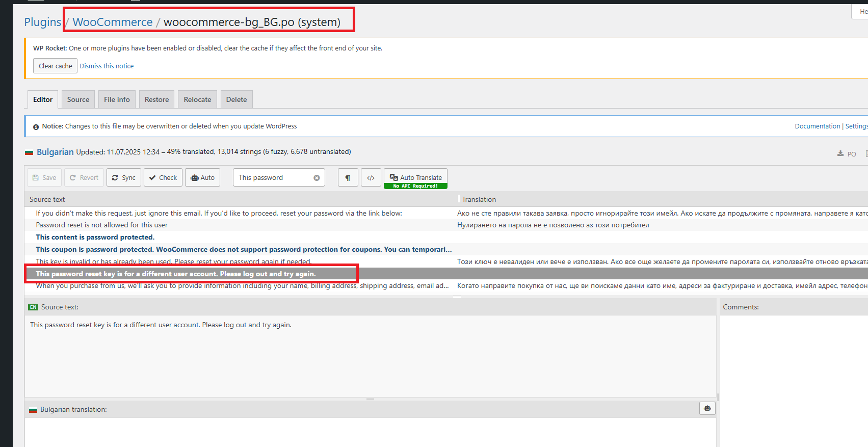This screenshot has width=868, height=447.
Task: Sync the translation file with source
Action: pos(124,178)
